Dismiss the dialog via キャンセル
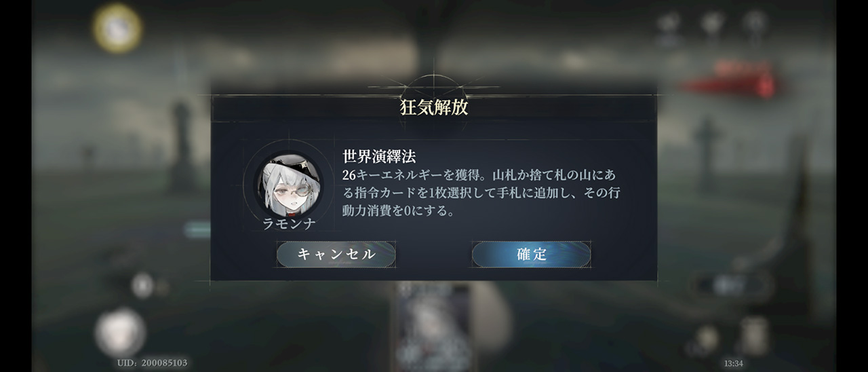This screenshot has height=372, width=868. [336, 255]
